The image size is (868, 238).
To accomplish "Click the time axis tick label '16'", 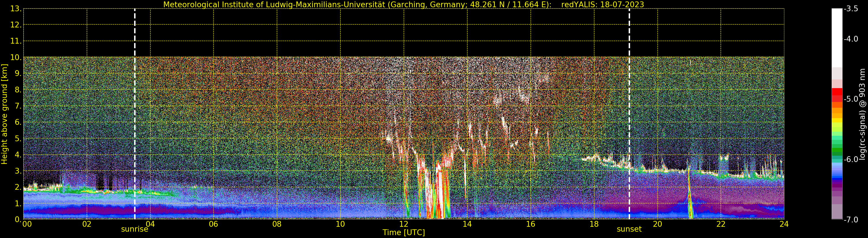I will tap(531, 224).
